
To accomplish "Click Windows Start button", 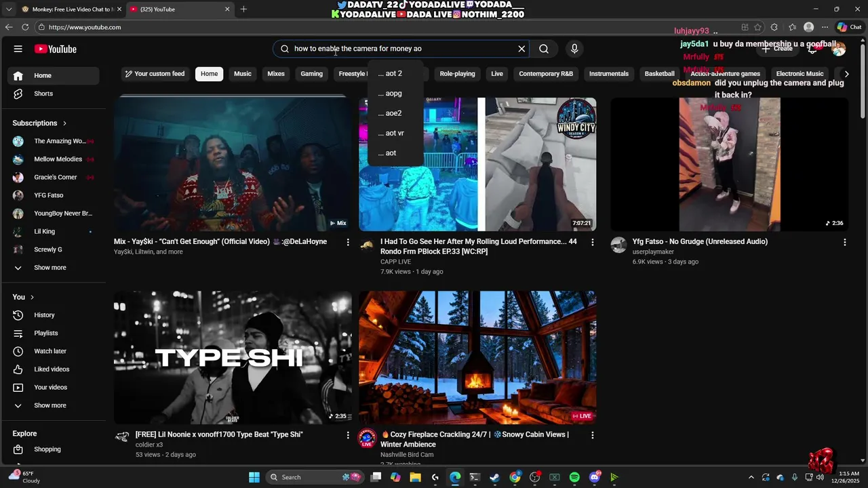I will 254,477.
